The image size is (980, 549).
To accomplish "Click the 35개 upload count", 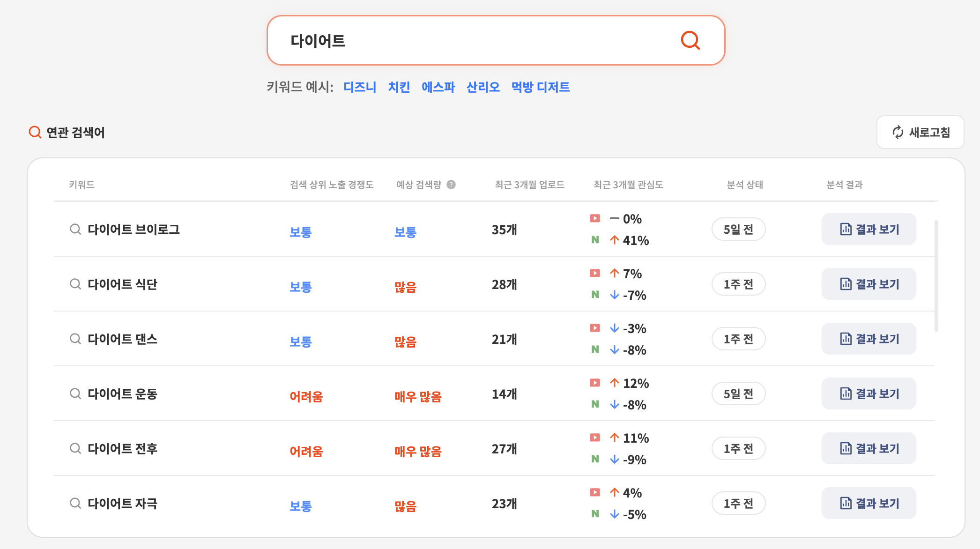I will pyautogui.click(x=505, y=230).
